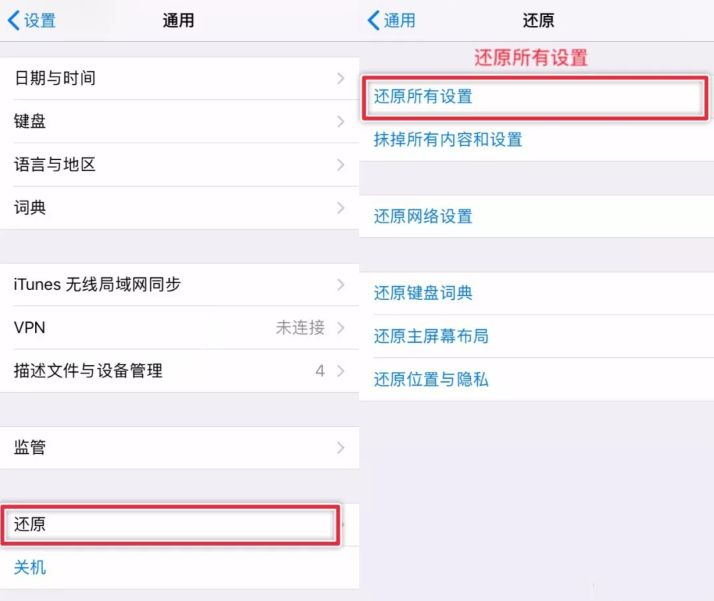The image size is (714, 601).
Task: Tap chevron arrow on 键盘 row
Action: pyautogui.click(x=341, y=122)
